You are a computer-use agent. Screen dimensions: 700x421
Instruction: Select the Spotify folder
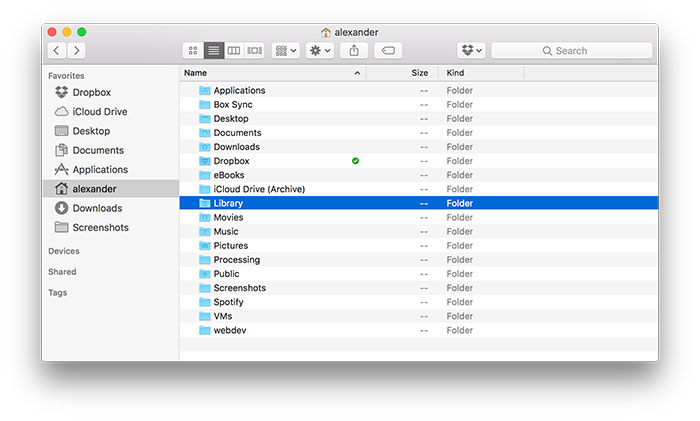pyautogui.click(x=419, y=302)
